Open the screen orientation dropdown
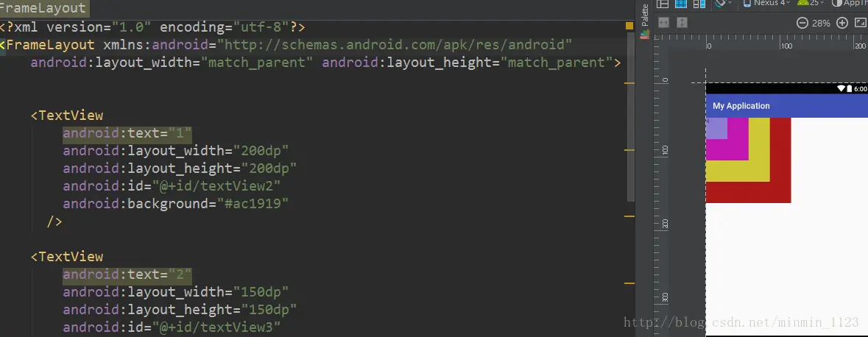Viewport: 868px width, 337px height. click(x=723, y=3)
